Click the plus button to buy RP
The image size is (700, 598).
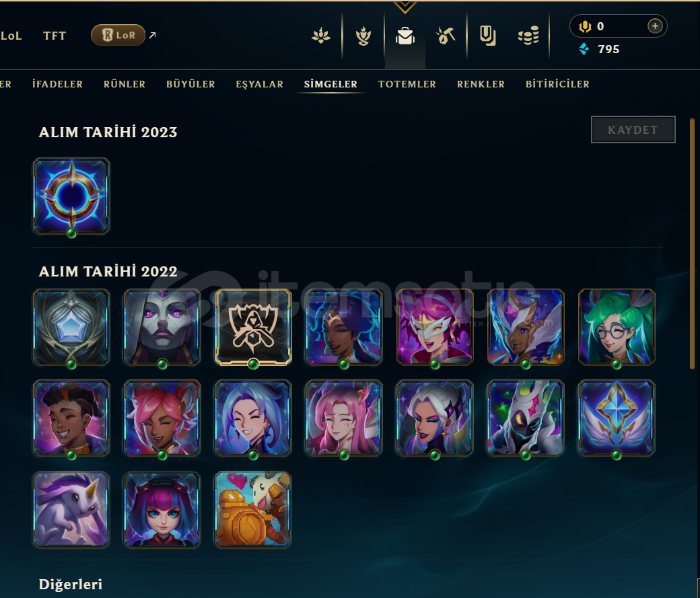[654, 26]
